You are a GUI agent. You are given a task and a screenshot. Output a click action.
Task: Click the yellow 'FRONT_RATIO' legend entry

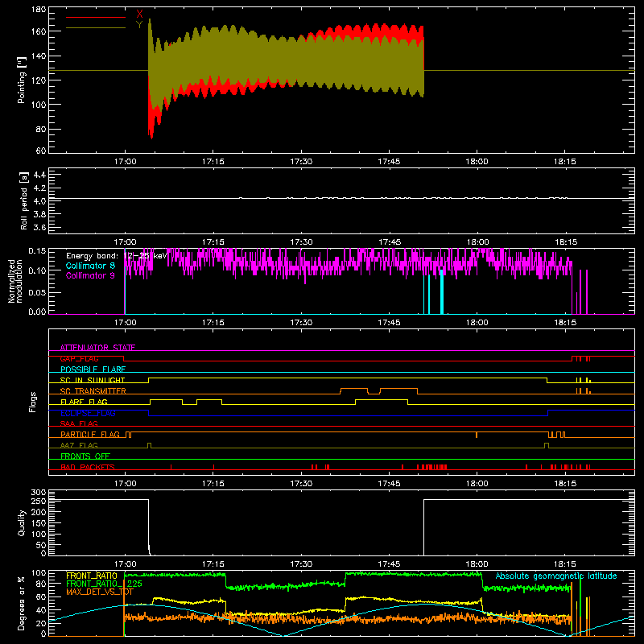[92, 576]
